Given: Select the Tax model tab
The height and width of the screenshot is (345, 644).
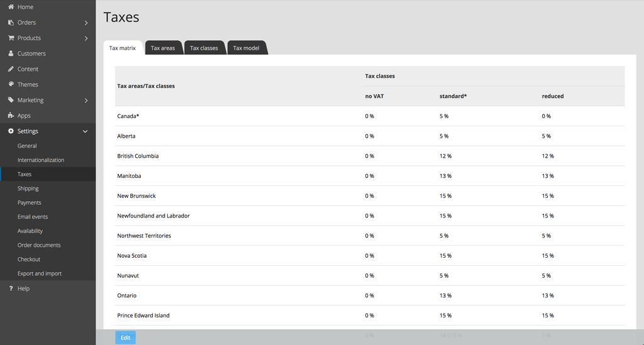Looking at the screenshot, I should click(246, 48).
